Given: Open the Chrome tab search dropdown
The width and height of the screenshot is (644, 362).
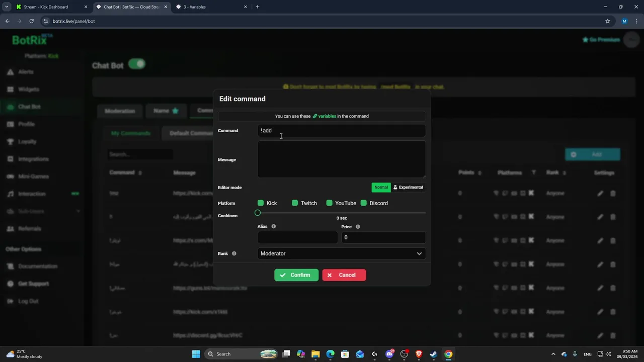Looking at the screenshot, I should (7, 7).
